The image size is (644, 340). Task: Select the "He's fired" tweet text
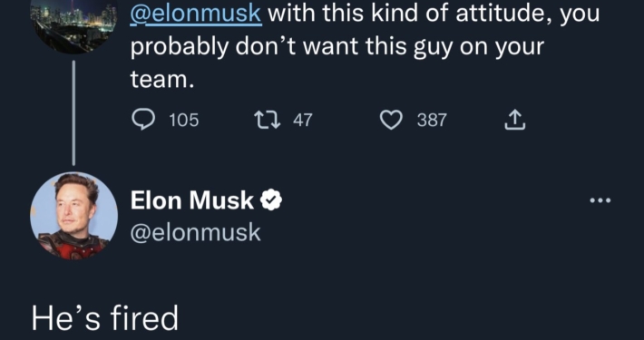pyautogui.click(x=105, y=318)
